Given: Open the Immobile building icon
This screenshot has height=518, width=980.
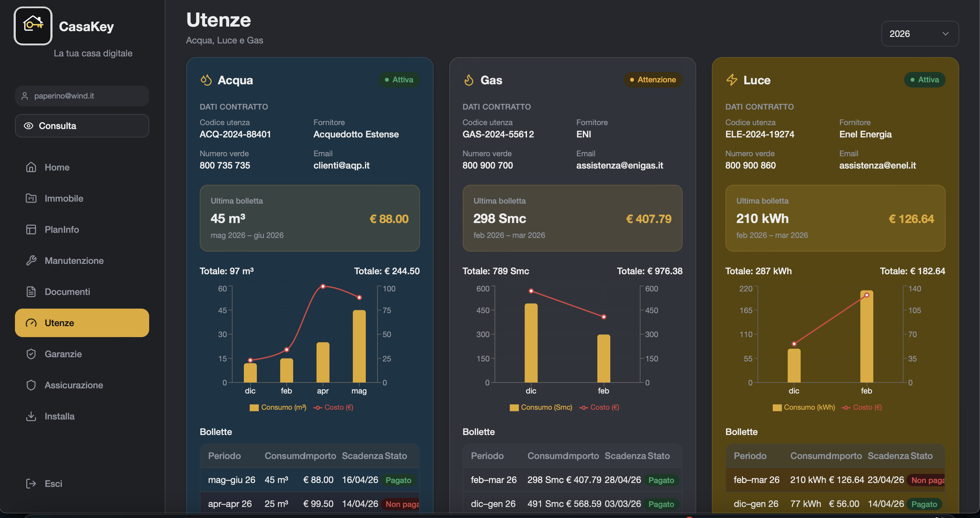Looking at the screenshot, I should [31, 198].
